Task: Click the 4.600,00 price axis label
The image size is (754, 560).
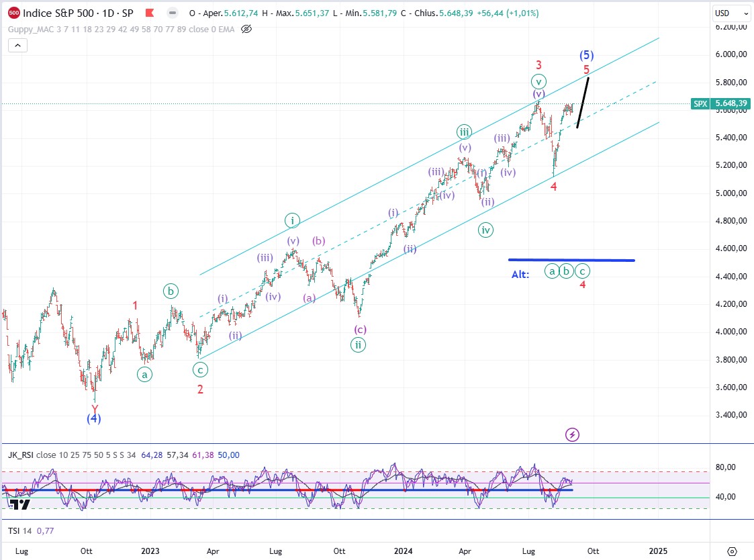Action: click(731, 248)
